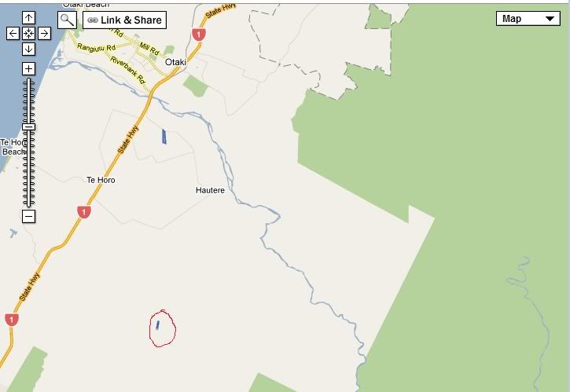This screenshot has width=570, height=392.
Task: Open the magnifier search tool
Action: coord(68,20)
